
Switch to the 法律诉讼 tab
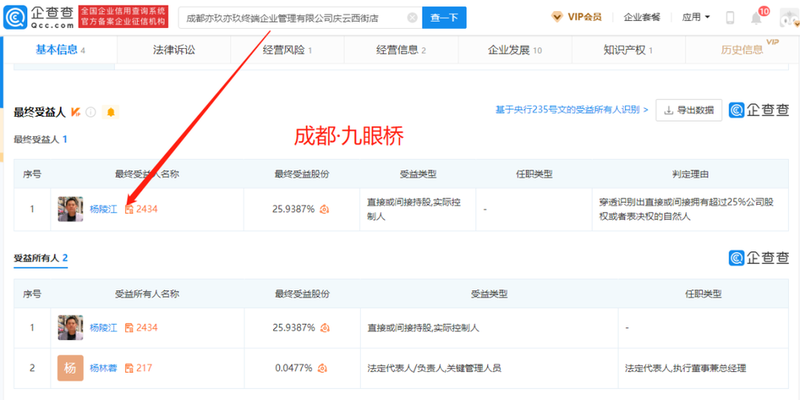[175, 49]
